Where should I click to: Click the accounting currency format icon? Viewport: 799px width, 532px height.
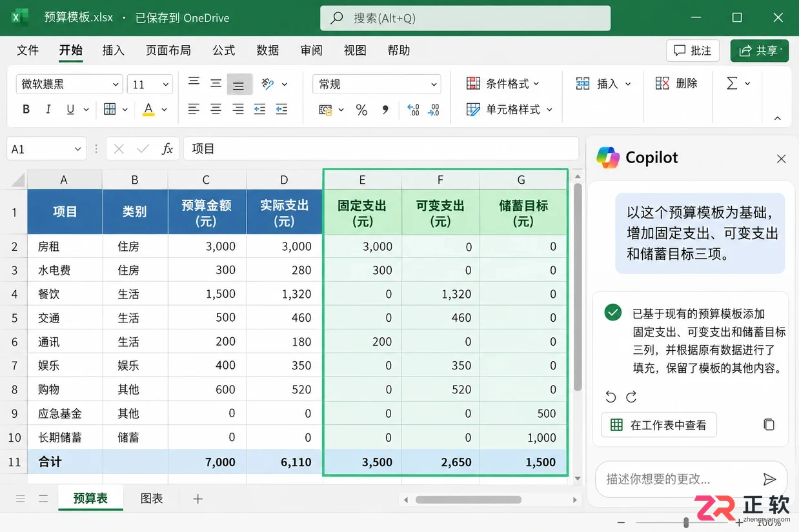pos(325,110)
